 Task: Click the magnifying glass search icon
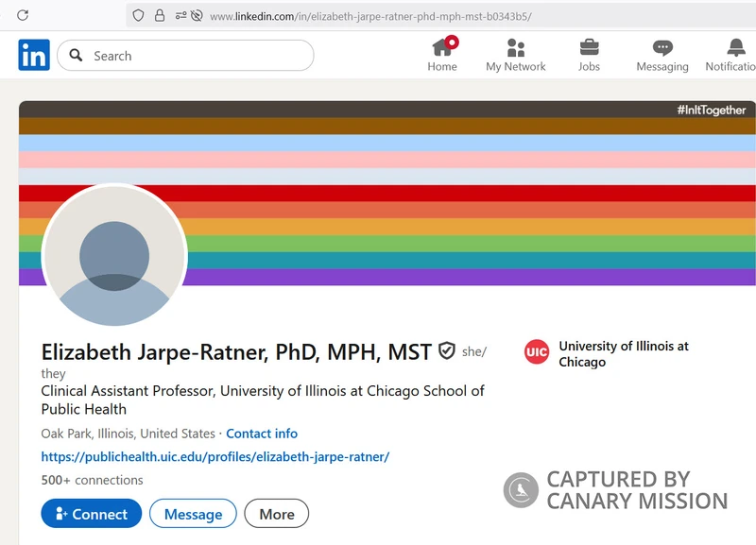[x=76, y=55]
